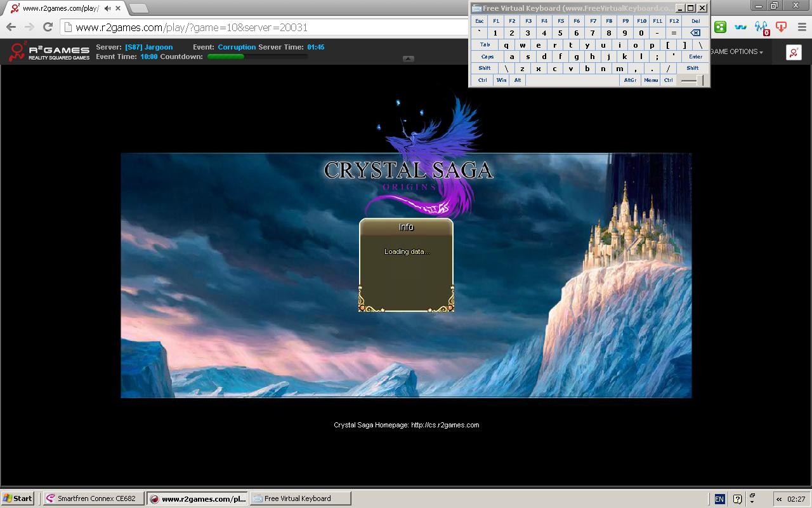The height and width of the screenshot is (508, 812).
Task: Go back using browser back arrow
Action: [x=11, y=27]
